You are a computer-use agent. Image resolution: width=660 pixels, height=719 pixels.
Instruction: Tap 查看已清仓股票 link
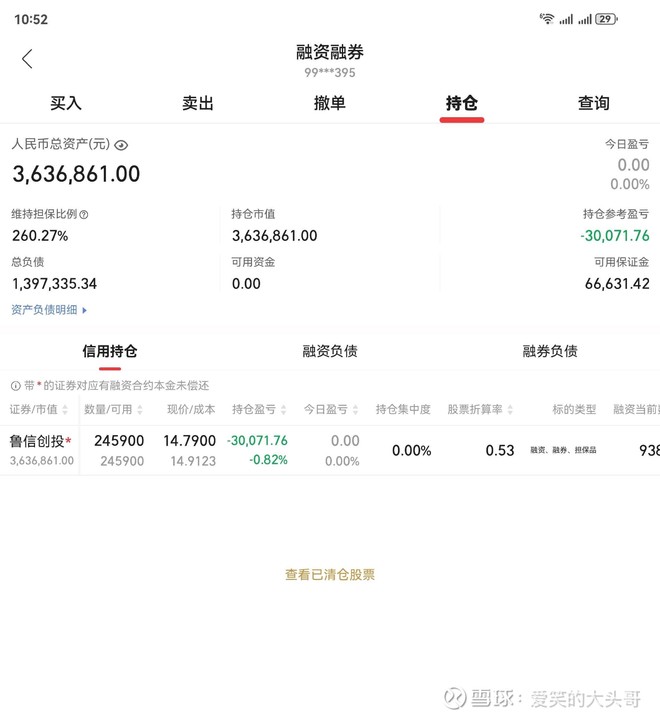click(x=330, y=575)
